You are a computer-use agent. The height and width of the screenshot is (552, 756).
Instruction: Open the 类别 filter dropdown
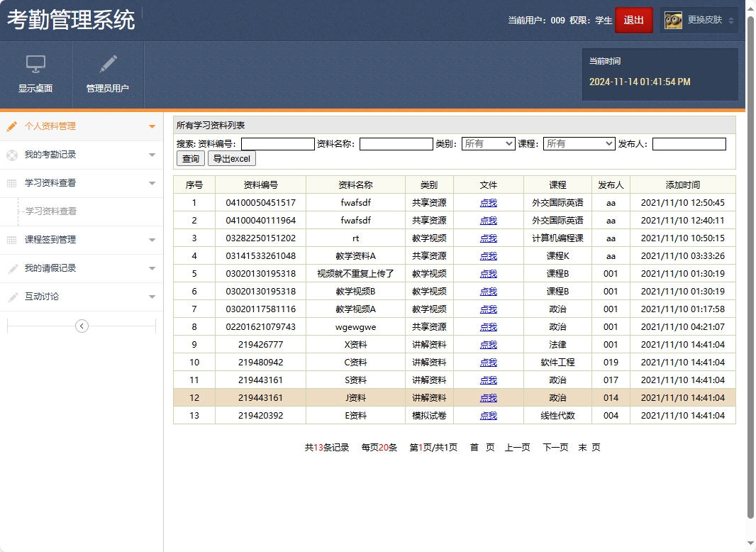click(x=488, y=143)
